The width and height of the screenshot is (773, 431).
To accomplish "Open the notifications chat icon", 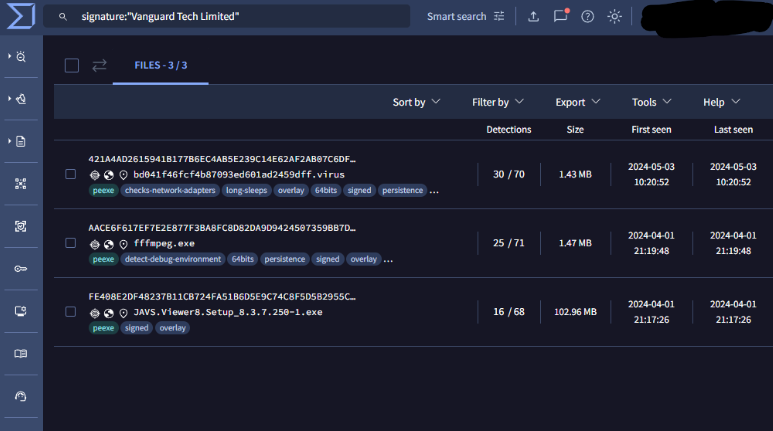I will pos(560,17).
